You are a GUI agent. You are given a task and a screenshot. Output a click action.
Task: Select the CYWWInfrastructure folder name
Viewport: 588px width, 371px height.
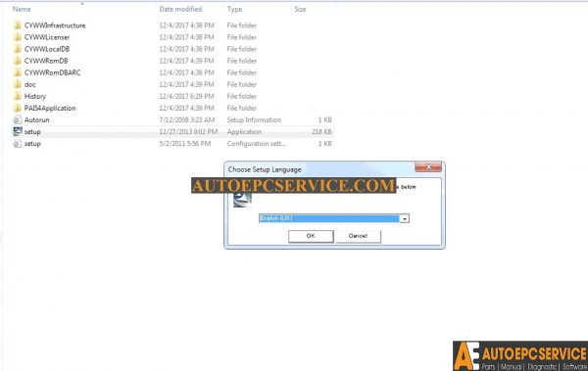[55, 25]
